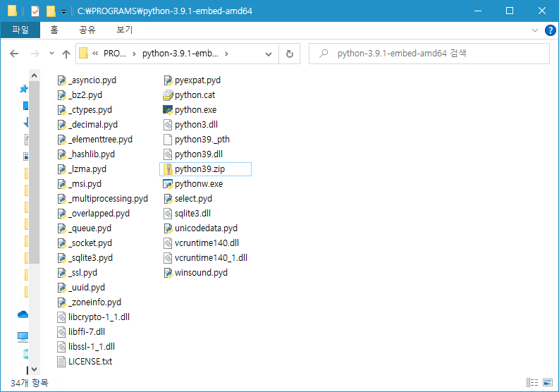This screenshot has width=559, height=392.
Task: Select the python.cat catalog file icon
Action: click(x=168, y=95)
